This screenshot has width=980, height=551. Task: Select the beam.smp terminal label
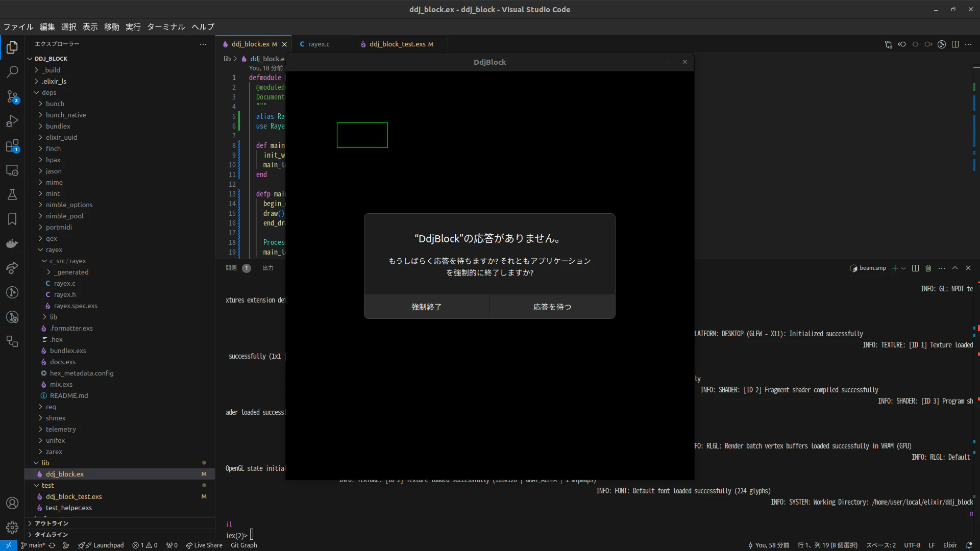pyautogui.click(x=868, y=268)
